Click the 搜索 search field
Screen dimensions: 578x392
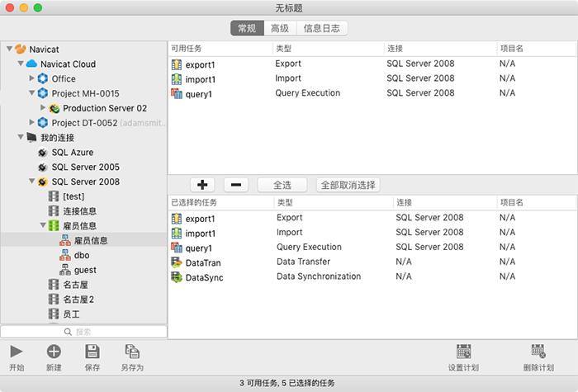(84, 332)
